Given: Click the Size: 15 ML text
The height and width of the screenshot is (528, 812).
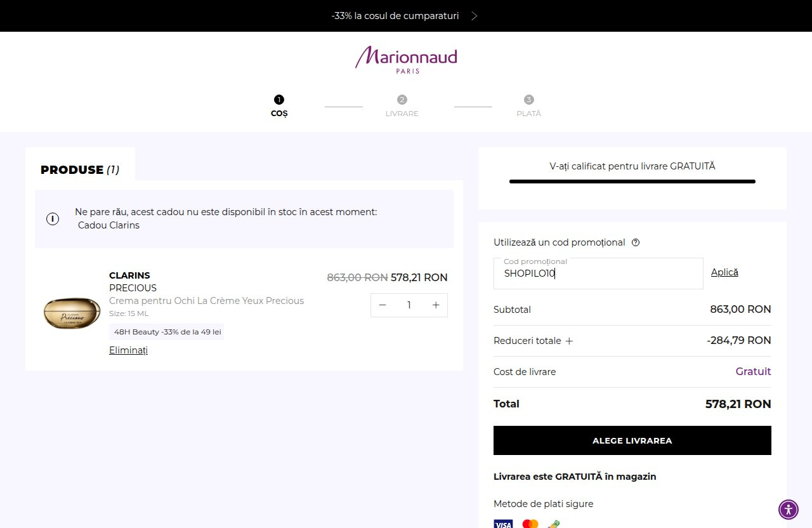Looking at the screenshot, I should click(129, 313).
